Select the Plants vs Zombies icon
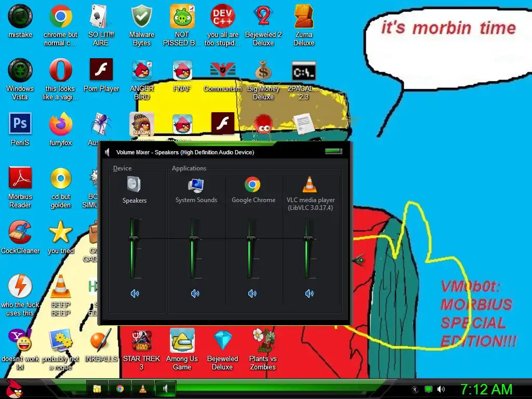 [263, 349]
